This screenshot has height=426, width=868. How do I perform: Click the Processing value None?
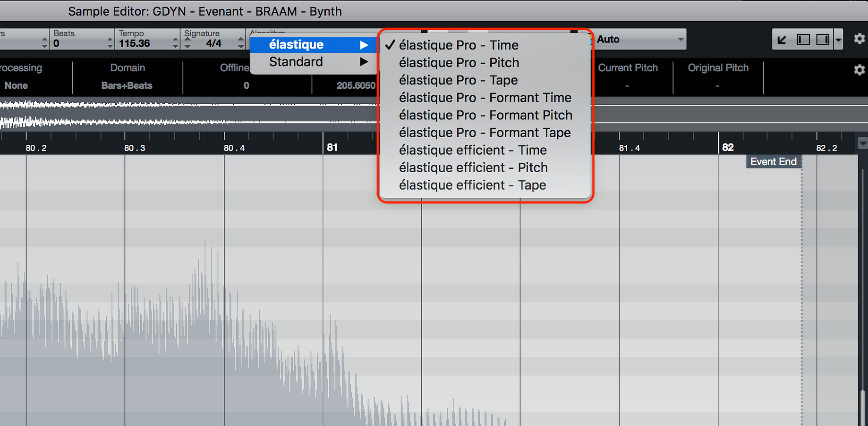point(16,86)
